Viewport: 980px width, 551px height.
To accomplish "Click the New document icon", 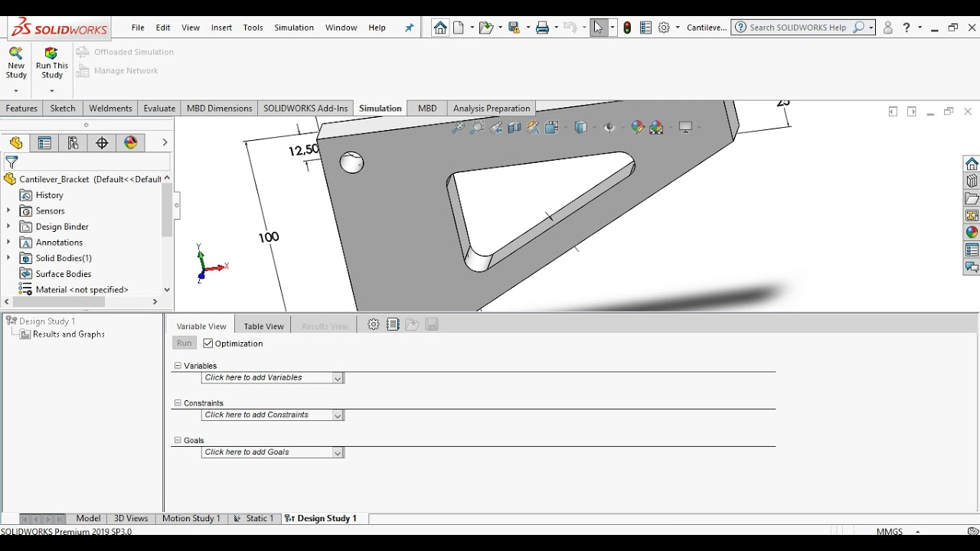I will [459, 28].
